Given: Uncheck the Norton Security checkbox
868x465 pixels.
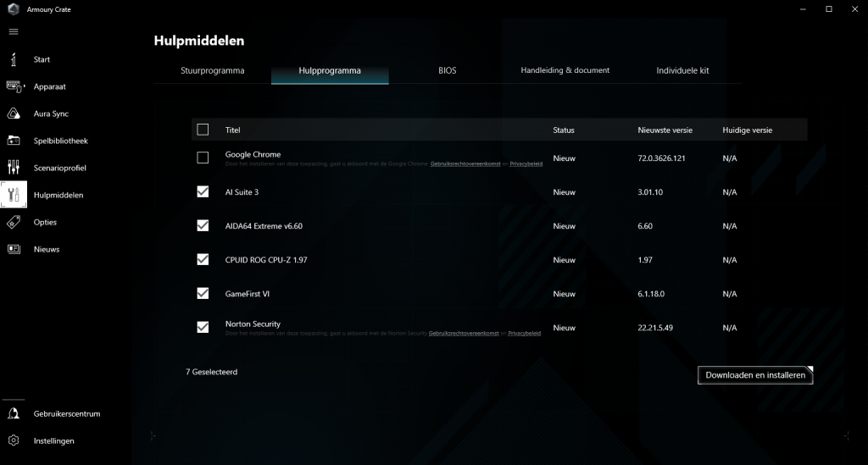Looking at the screenshot, I should coord(203,327).
